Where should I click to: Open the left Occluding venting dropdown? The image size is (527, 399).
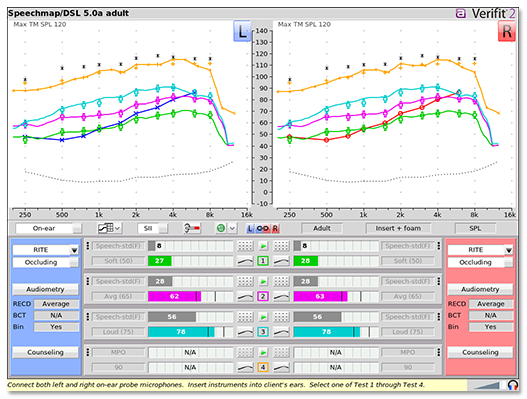pos(45,263)
